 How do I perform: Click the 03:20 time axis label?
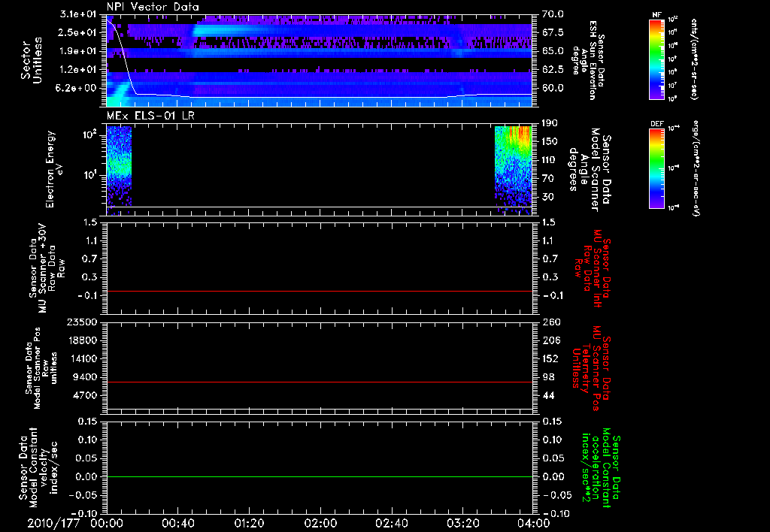point(462,523)
